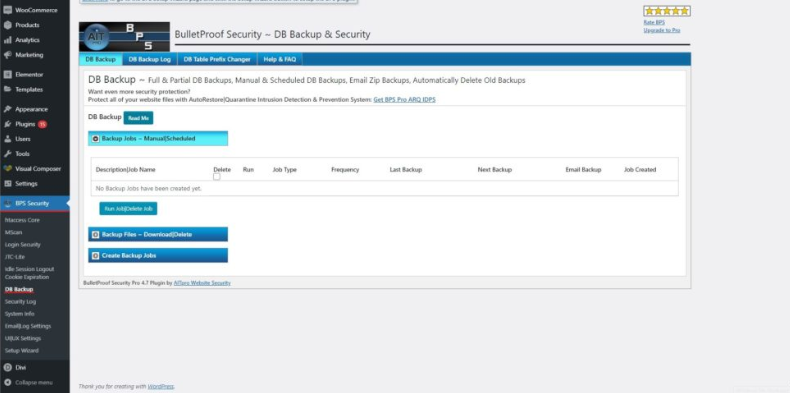Screen dimensions: 790x393
Task: Click the Description|Job Name column header
Action: point(125,170)
